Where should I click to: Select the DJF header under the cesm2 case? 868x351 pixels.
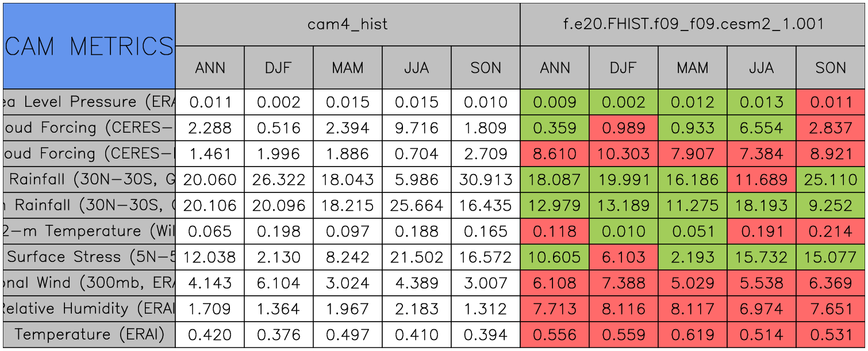[x=624, y=68]
